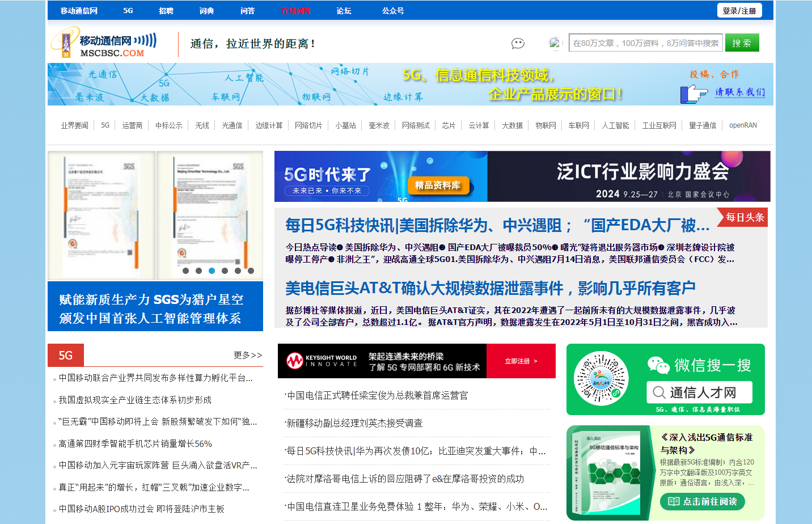Click the WeChat mini-program QR code

(600, 379)
